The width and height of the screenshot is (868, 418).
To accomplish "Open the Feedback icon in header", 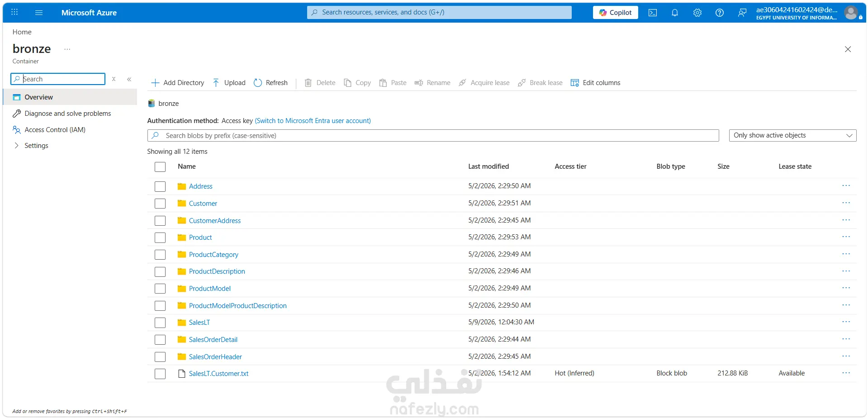I will pos(742,13).
